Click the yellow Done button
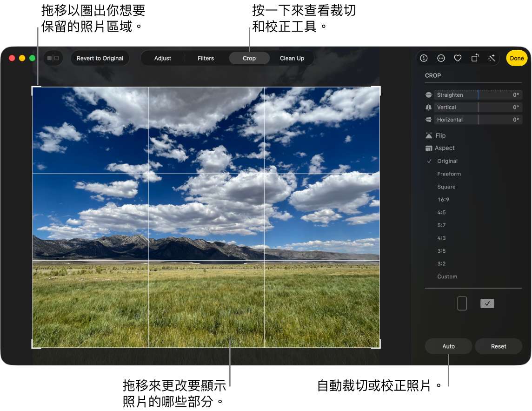Image resolution: width=532 pixels, height=411 pixels. coord(516,58)
